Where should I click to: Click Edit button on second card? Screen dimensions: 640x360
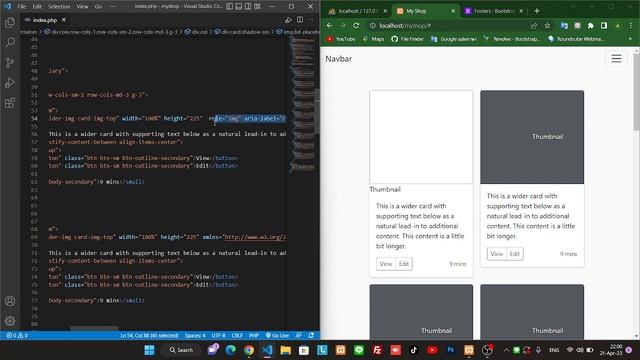(x=515, y=254)
